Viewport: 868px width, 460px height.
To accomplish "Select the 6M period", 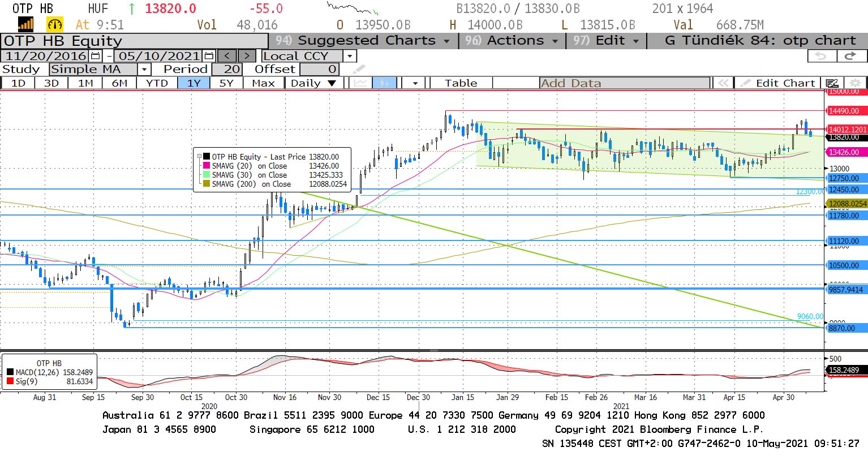I will click(119, 83).
